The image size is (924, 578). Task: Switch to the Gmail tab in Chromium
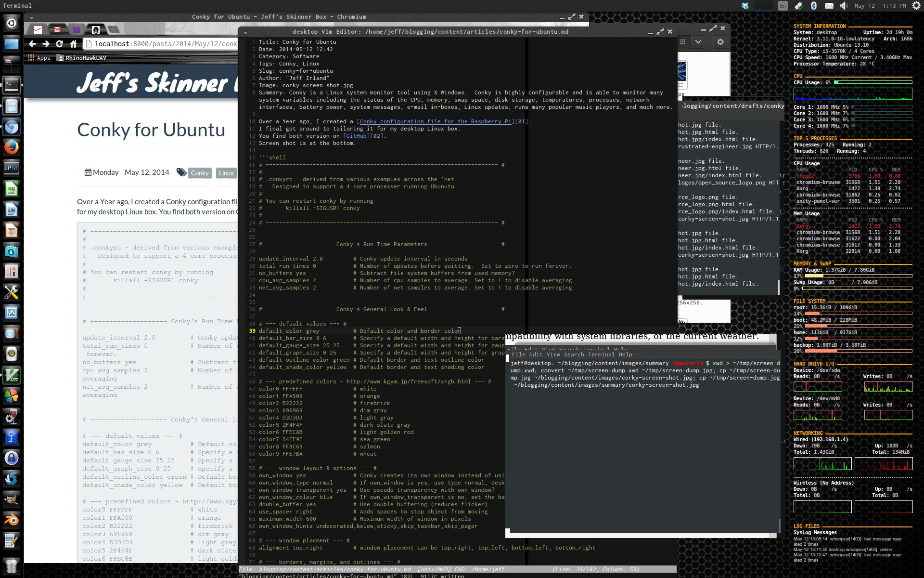click(x=57, y=30)
